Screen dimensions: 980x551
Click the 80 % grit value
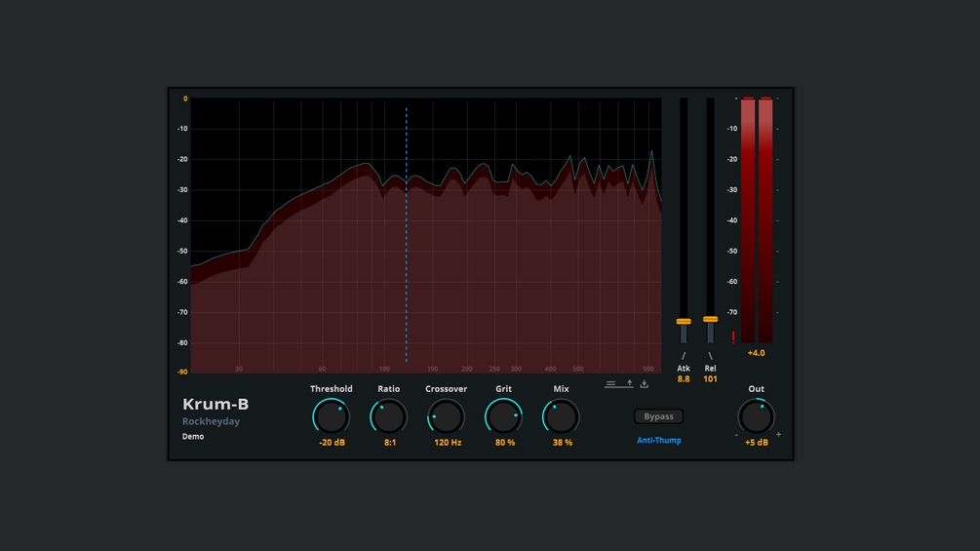pyautogui.click(x=505, y=443)
